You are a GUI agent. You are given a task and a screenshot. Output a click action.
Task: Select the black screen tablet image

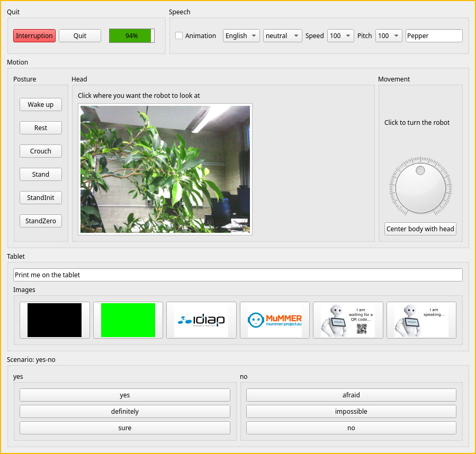(55, 320)
